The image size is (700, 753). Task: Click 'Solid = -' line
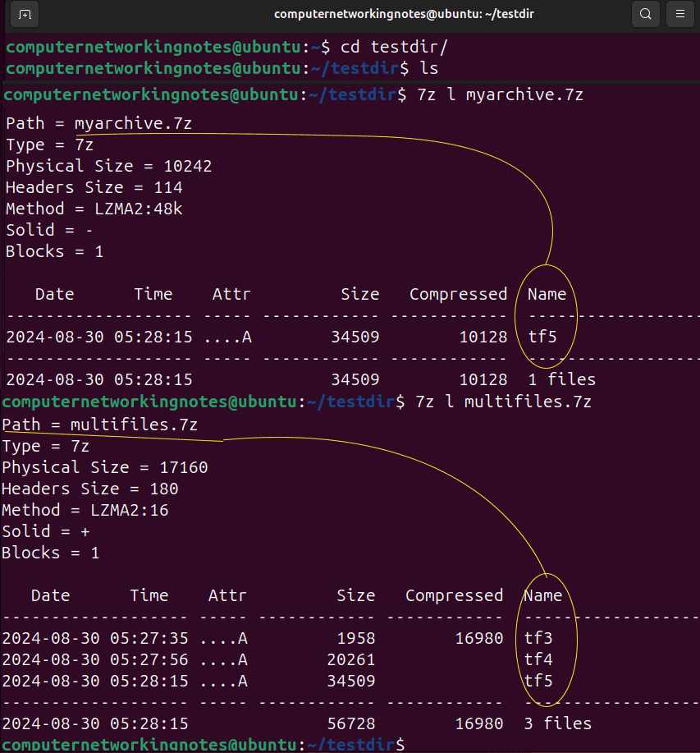click(49, 230)
